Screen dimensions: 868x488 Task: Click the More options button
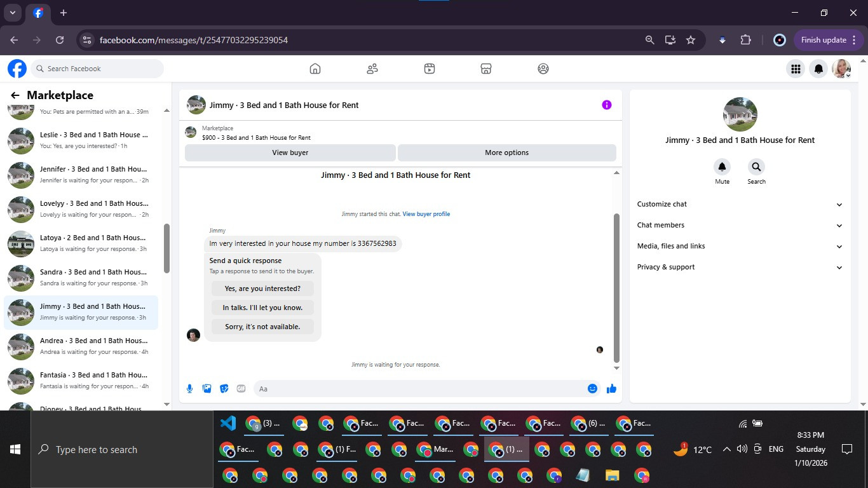click(506, 152)
